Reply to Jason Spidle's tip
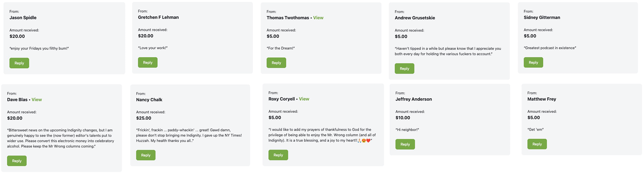This screenshot has height=173, width=644. (x=19, y=63)
